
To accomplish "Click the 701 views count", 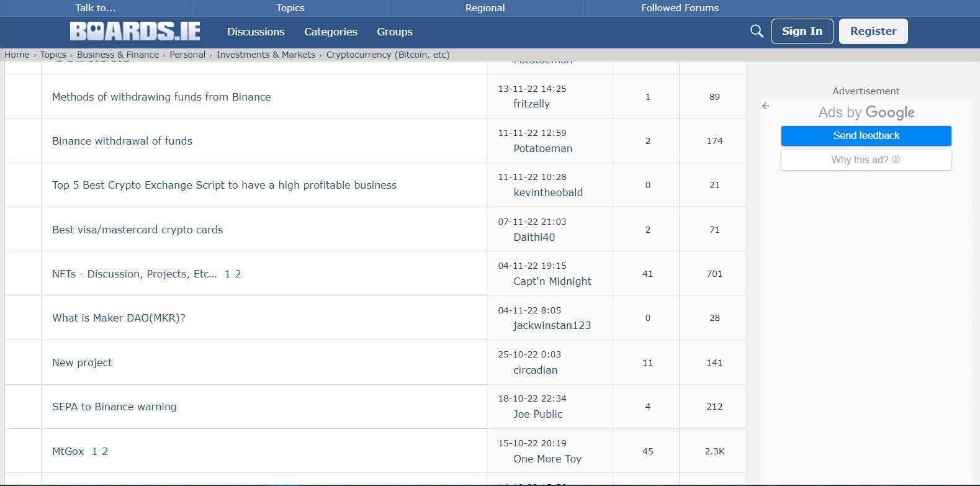I will (x=714, y=274).
